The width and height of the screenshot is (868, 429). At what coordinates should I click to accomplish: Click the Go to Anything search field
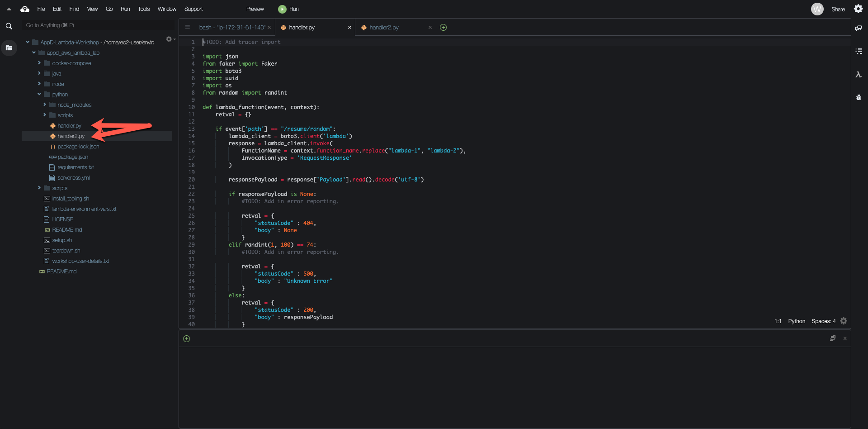[x=97, y=25]
